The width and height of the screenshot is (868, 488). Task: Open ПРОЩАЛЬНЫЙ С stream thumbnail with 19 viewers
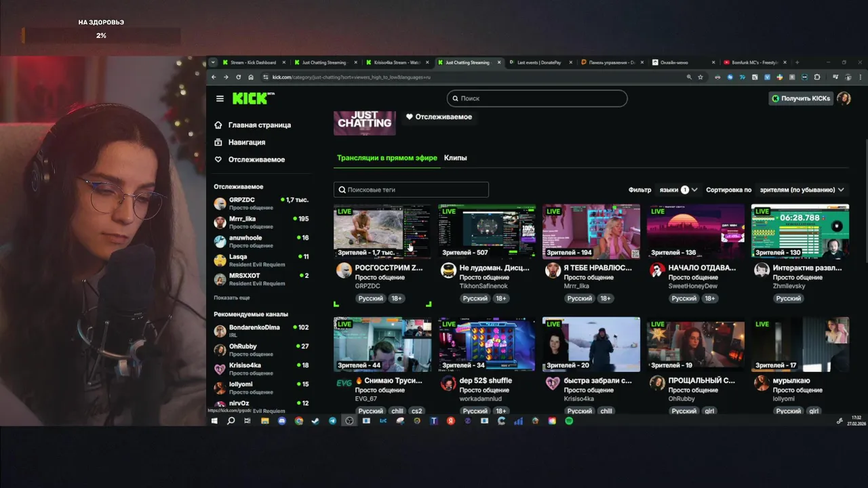[x=696, y=344]
